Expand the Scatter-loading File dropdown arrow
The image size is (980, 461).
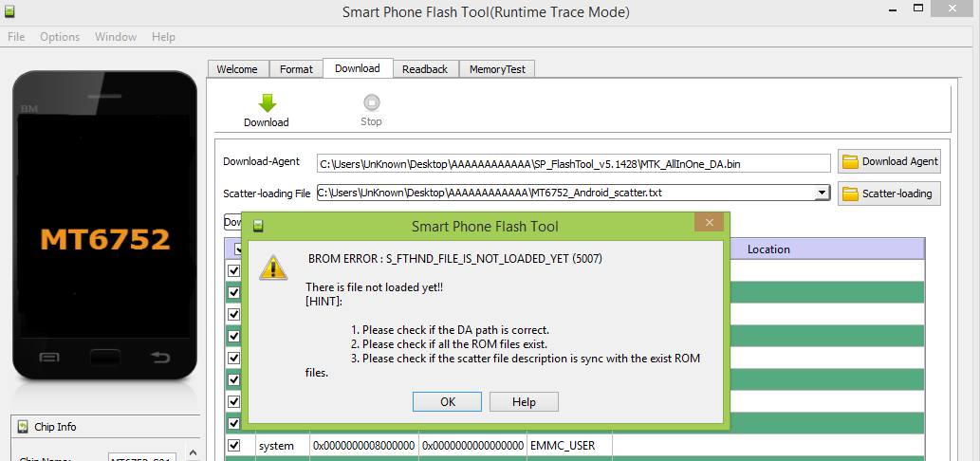(823, 193)
